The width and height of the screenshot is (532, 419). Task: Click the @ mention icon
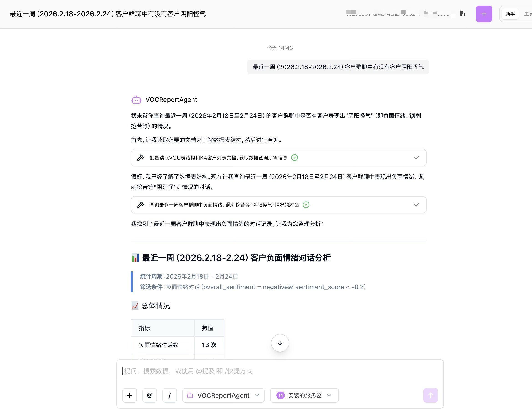click(x=149, y=395)
